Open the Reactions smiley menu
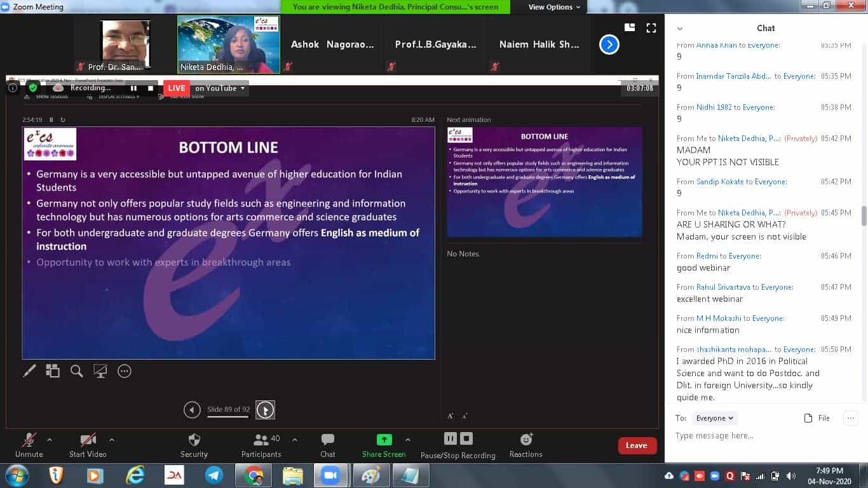The width and height of the screenshot is (868, 488). tap(526, 445)
